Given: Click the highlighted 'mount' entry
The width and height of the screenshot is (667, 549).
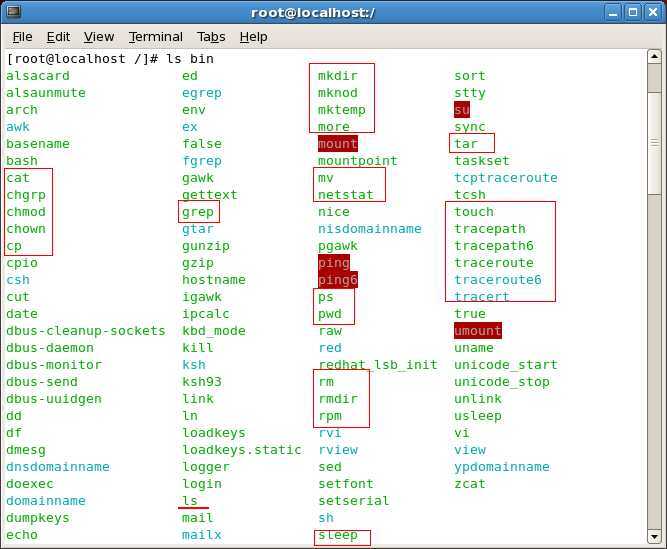Looking at the screenshot, I should 338,144.
